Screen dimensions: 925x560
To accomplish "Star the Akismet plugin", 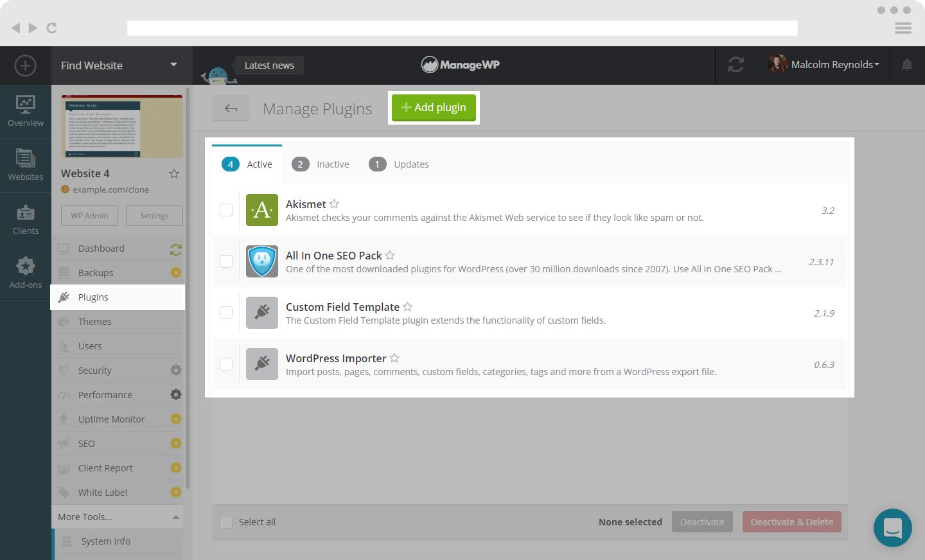I will point(334,204).
